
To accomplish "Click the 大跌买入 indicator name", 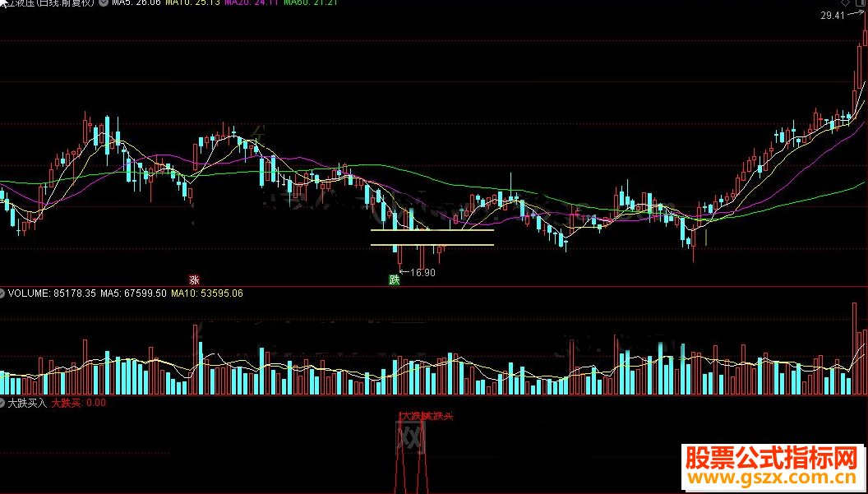I will coord(27,403).
